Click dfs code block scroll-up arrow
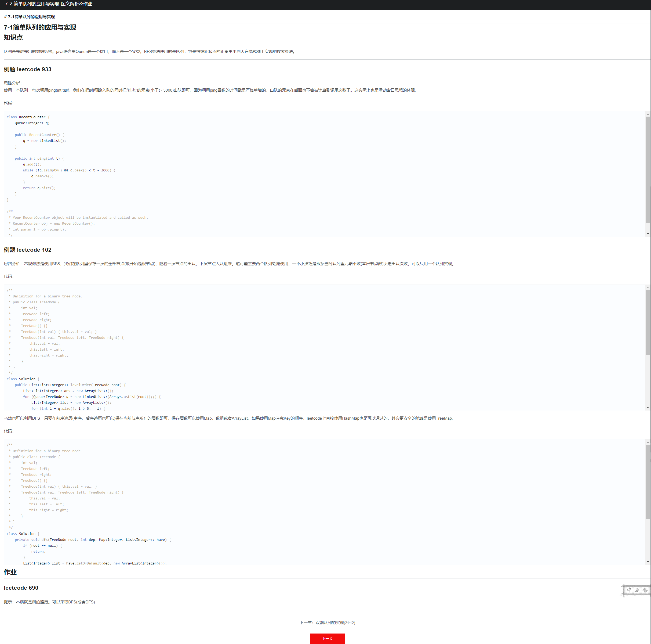The height and width of the screenshot is (644, 651). [x=648, y=442]
